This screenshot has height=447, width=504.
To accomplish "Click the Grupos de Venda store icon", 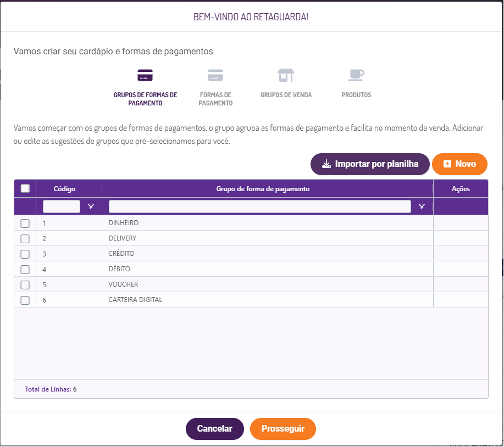I will (x=286, y=76).
